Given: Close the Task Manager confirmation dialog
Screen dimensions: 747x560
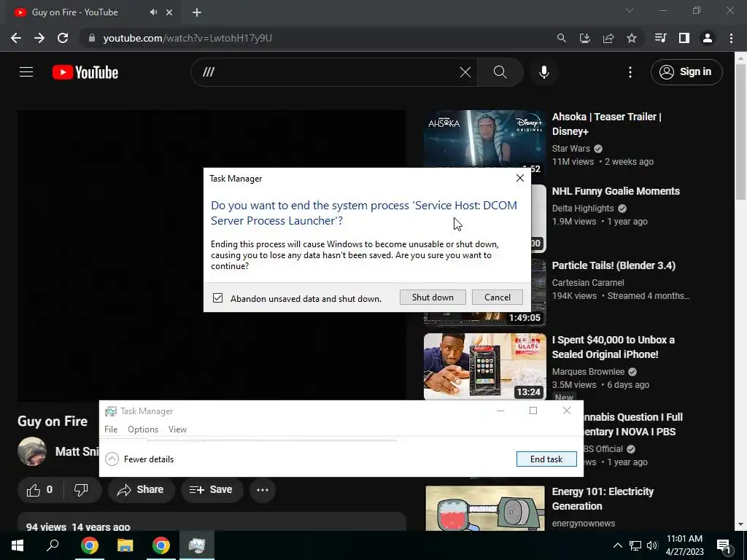Looking at the screenshot, I should (519, 178).
